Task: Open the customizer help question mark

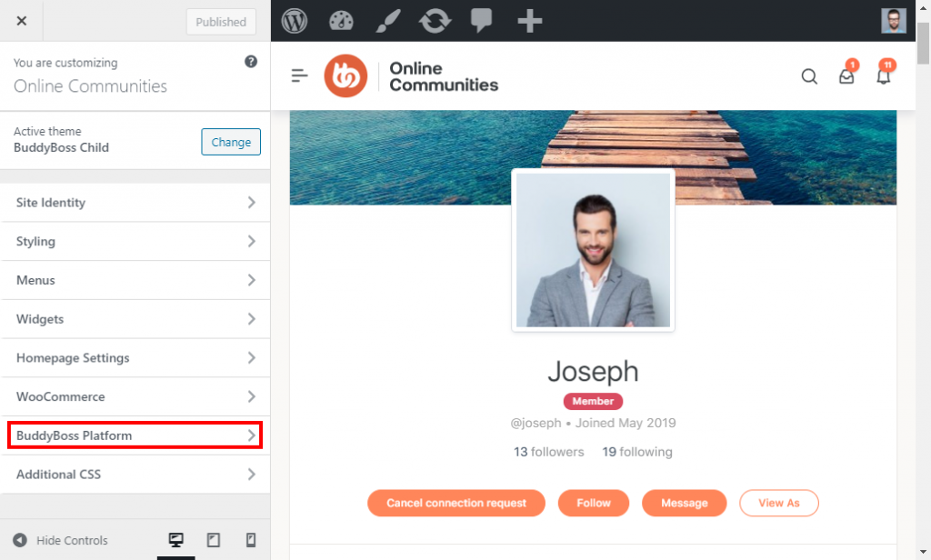Action: click(252, 62)
